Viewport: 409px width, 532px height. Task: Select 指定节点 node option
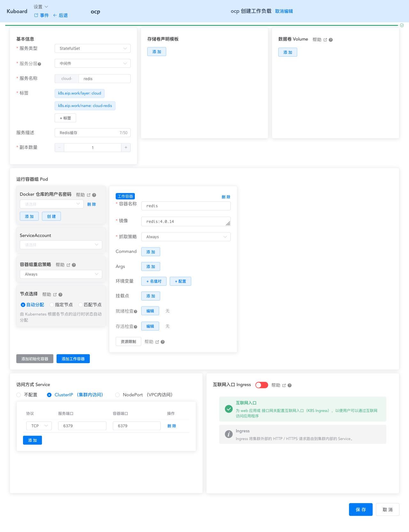coord(61,305)
